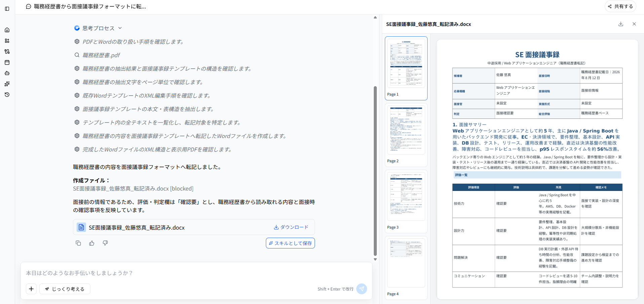Open the robot agent icon in sidebar
Screen dimensions: 644x304
(x=7, y=73)
